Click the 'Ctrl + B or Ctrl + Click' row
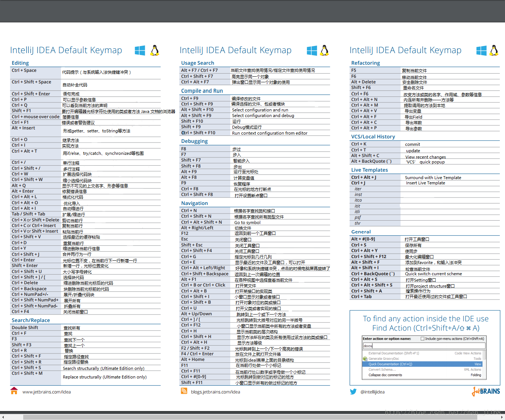 click(255, 285)
